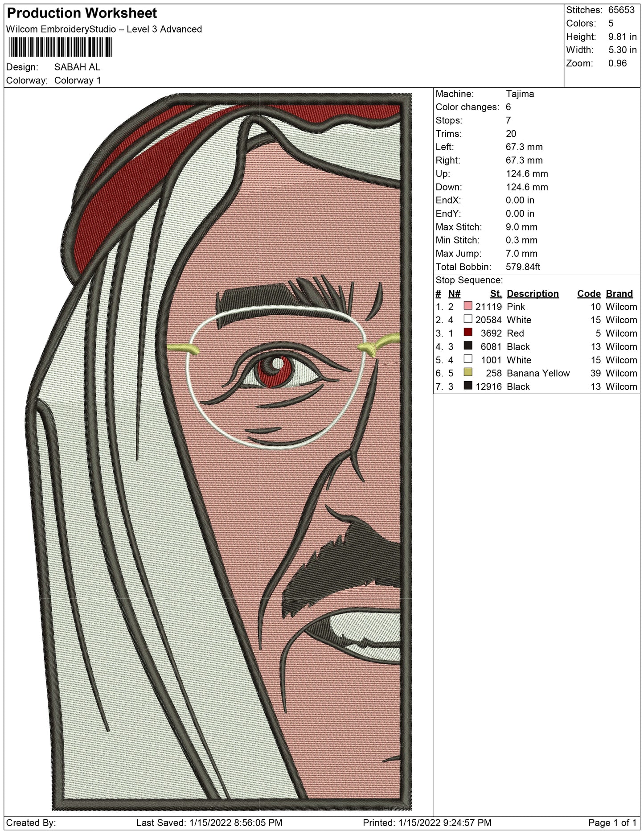The image size is (644, 831).
Task: Click the Down value 124.6 mm
Action: (x=527, y=187)
